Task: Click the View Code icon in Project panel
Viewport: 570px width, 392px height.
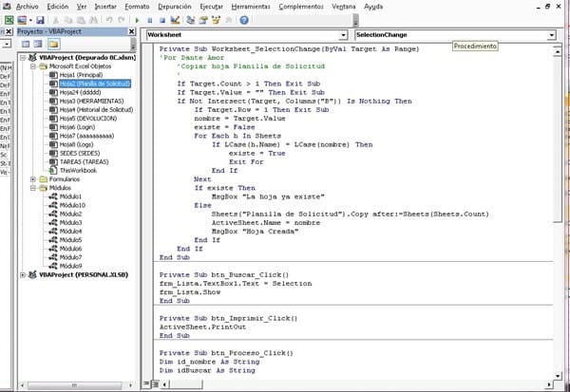Action: point(26,45)
